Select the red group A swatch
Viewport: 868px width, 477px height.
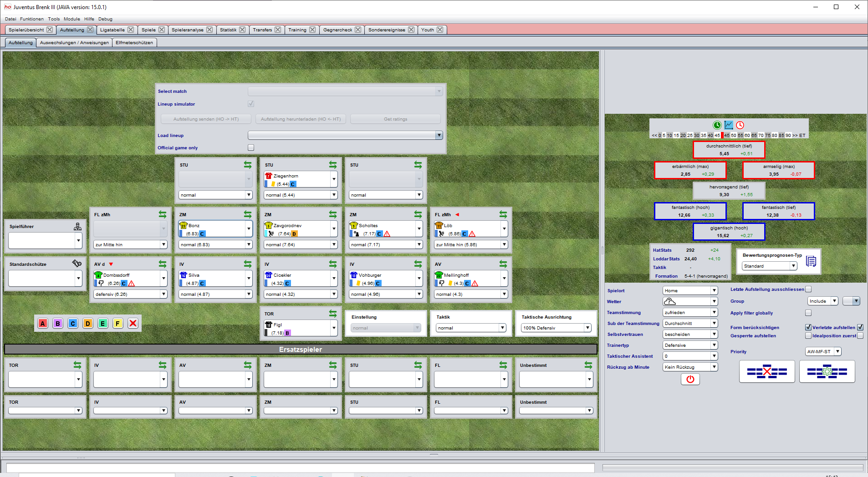tap(43, 323)
